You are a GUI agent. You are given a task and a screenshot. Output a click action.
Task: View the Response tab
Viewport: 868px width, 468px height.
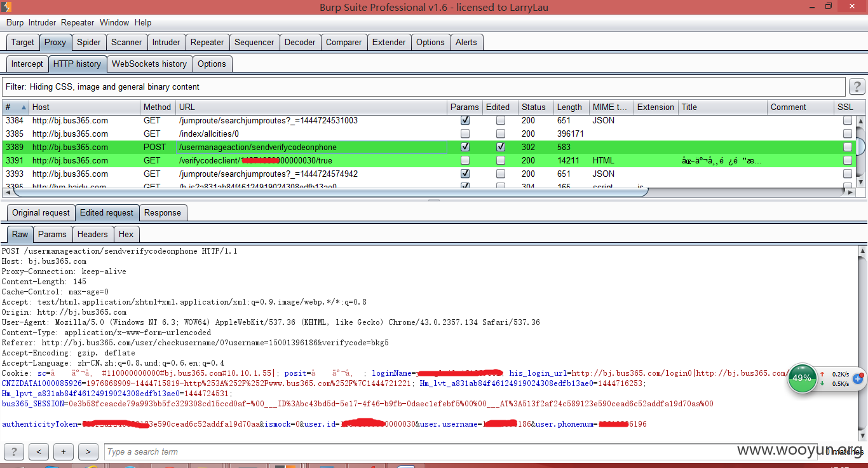pos(163,212)
